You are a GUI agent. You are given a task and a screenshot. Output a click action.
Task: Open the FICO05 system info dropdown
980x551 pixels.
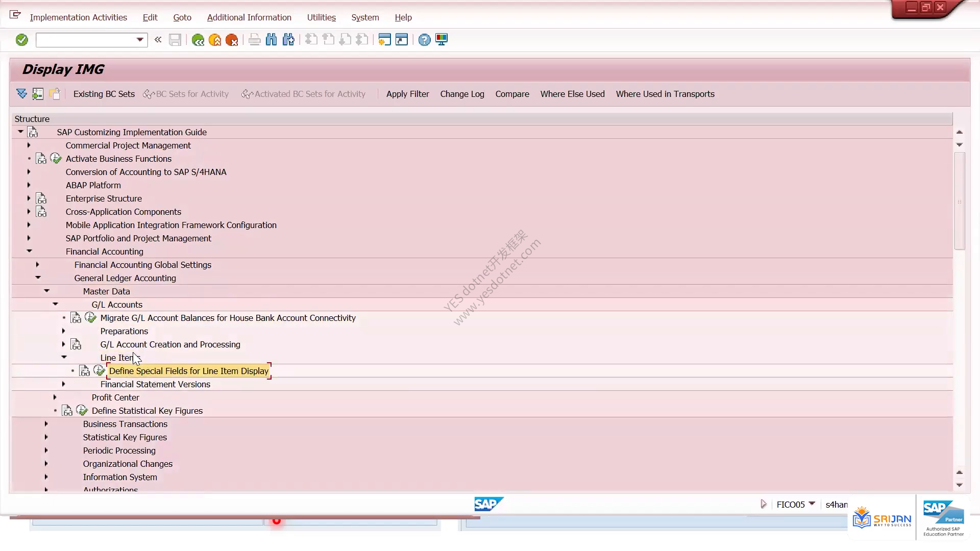(x=812, y=504)
